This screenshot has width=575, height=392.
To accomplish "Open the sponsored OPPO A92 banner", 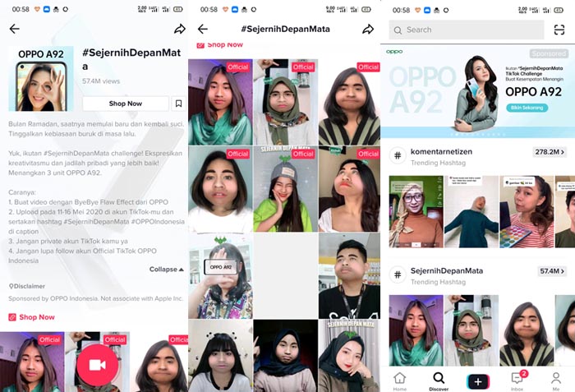I will (477, 91).
